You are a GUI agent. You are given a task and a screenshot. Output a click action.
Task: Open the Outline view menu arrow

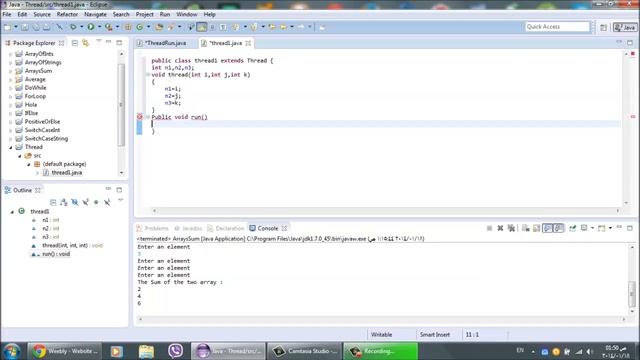tap(120, 200)
